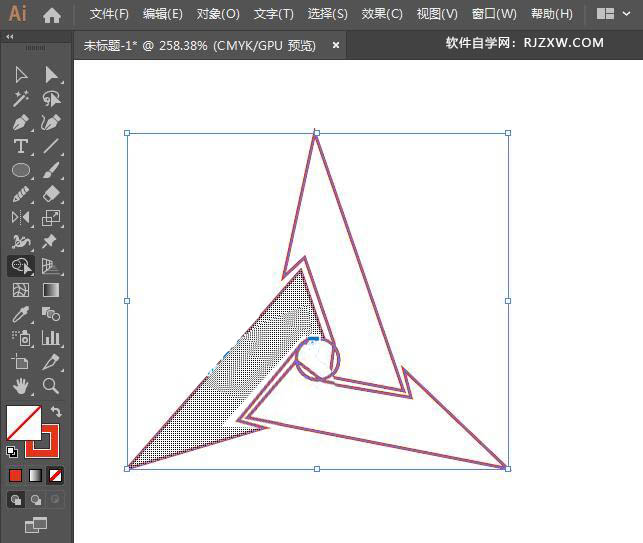Image resolution: width=643 pixels, height=543 pixels.
Task: Select the Symbol Sprayer tool
Action: point(21,338)
